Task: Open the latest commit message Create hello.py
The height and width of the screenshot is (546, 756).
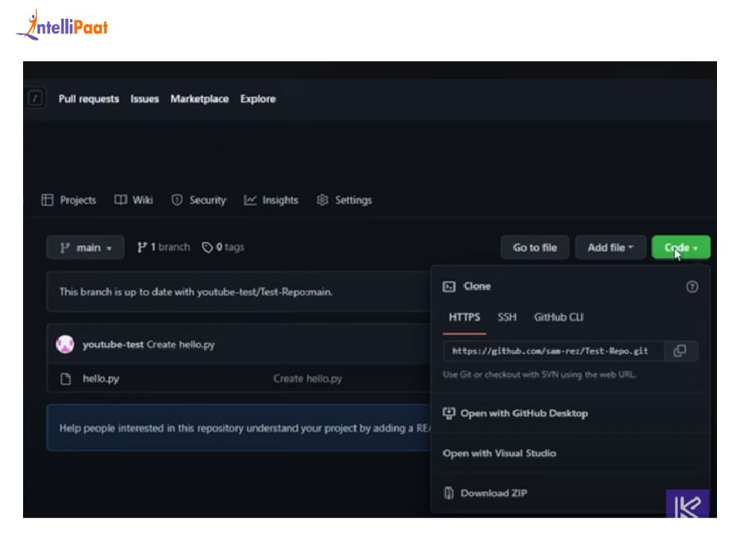Action: pos(181,345)
